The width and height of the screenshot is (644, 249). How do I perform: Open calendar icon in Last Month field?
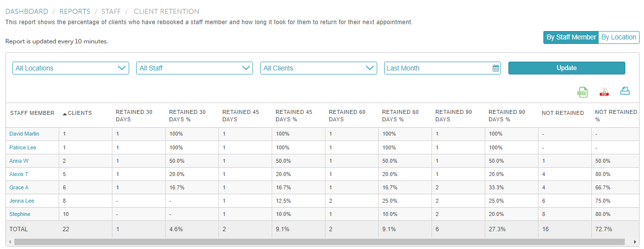(496, 68)
